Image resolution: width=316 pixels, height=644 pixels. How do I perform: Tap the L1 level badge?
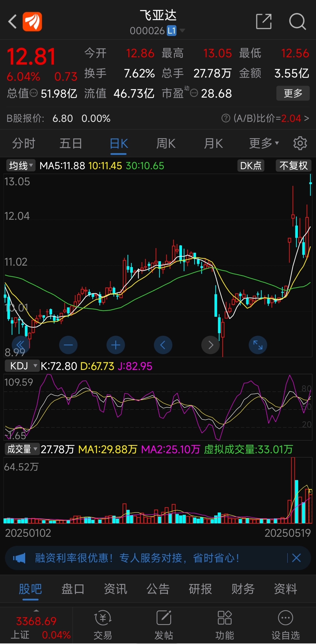(172, 30)
